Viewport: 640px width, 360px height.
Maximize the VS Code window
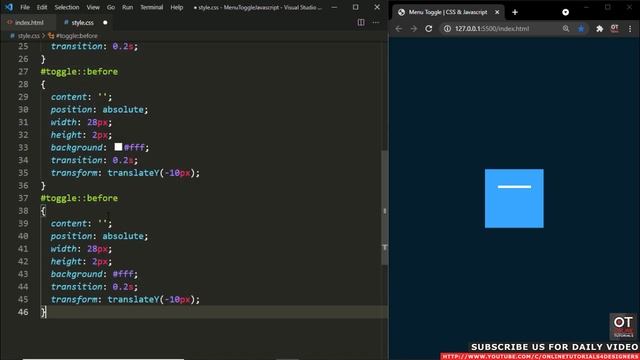pyautogui.click(x=356, y=7)
